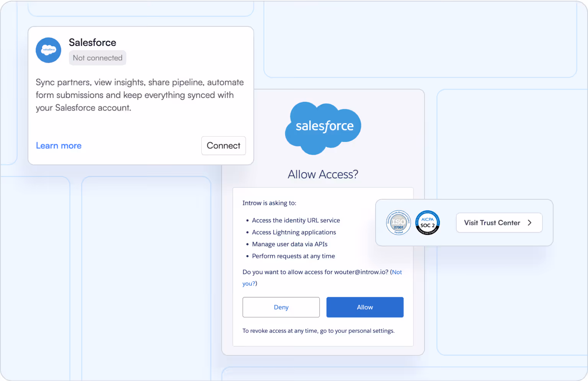
Task: Click 'Perform requests at any time' item
Action: click(x=294, y=256)
